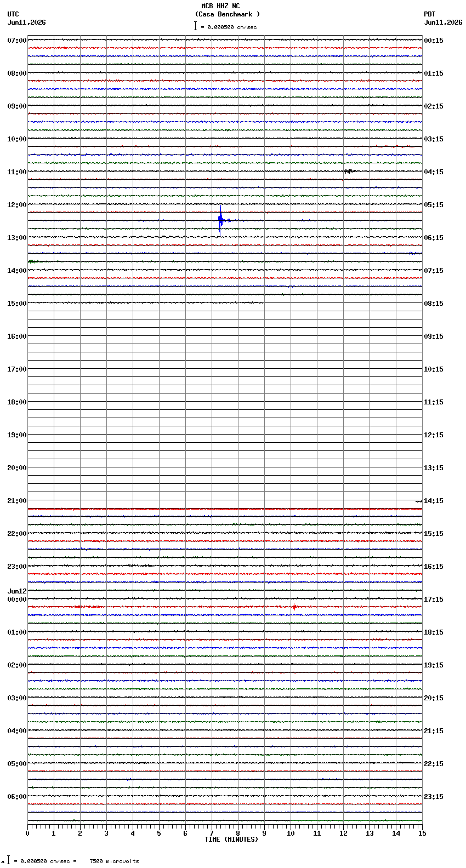Click the 23:15 PDT time label
466x868 pixels.
pyautogui.click(x=434, y=797)
